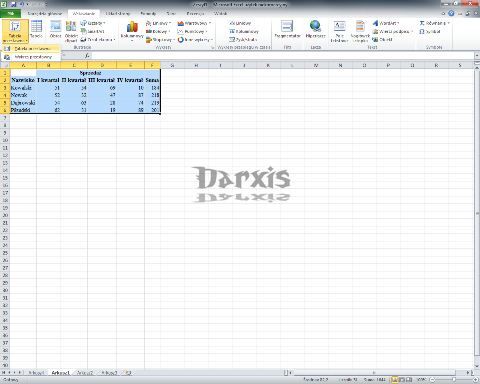The width and height of the screenshot is (480, 384).
Task: Click the Undo icon in quick access toolbar
Action: [x=22, y=4]
